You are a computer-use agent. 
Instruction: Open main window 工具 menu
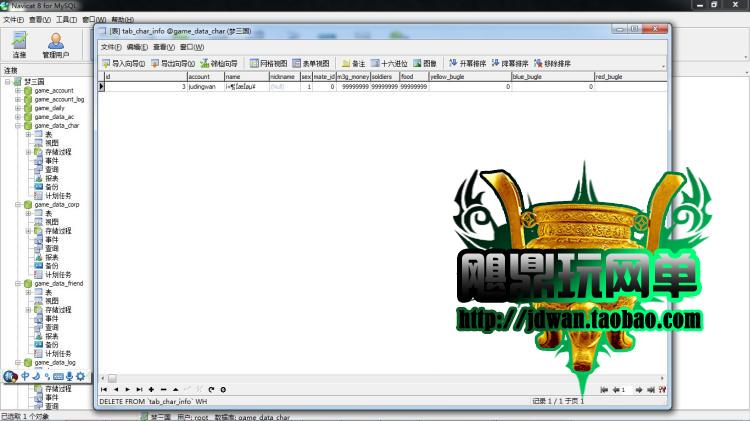(66, 20)
